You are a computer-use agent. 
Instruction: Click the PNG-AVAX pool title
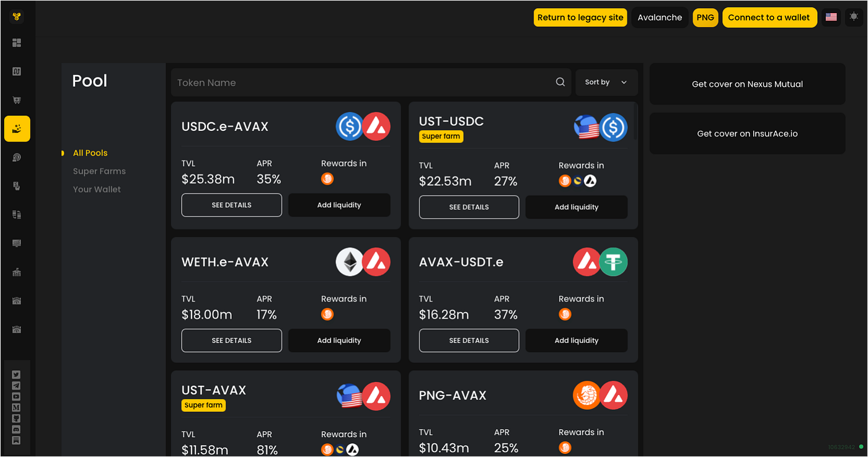453,395
